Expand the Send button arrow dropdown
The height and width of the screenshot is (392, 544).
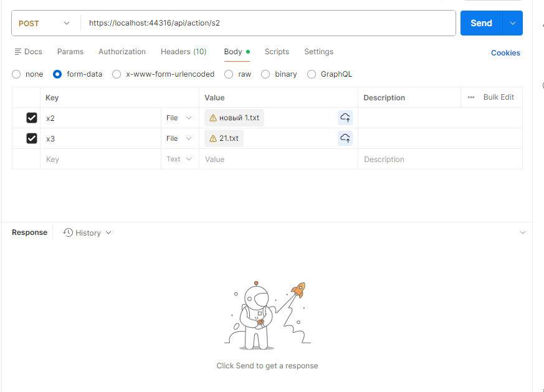(x=513, y=23)
